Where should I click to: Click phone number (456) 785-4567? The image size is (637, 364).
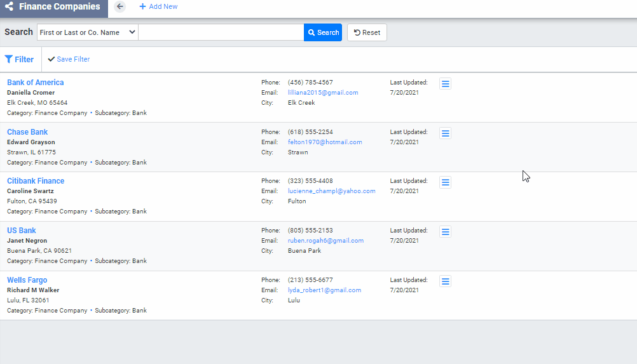coord(310,83)
